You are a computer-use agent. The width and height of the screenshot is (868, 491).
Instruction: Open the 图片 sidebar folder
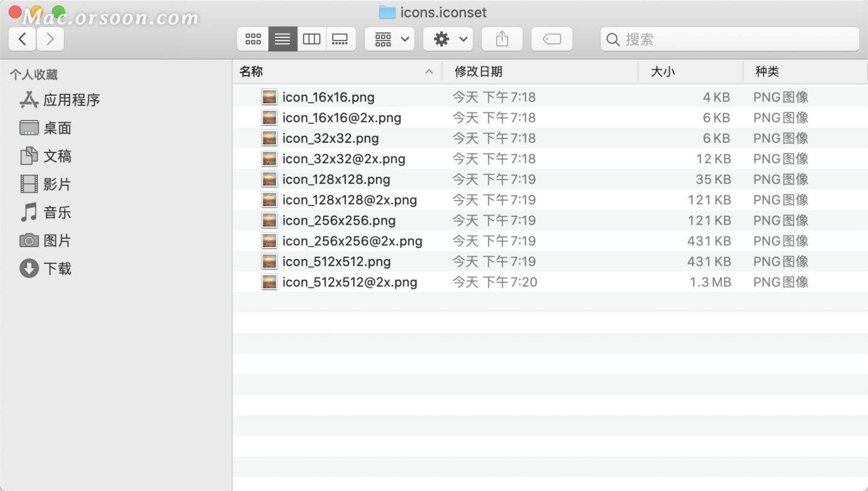tap(56, 240)
